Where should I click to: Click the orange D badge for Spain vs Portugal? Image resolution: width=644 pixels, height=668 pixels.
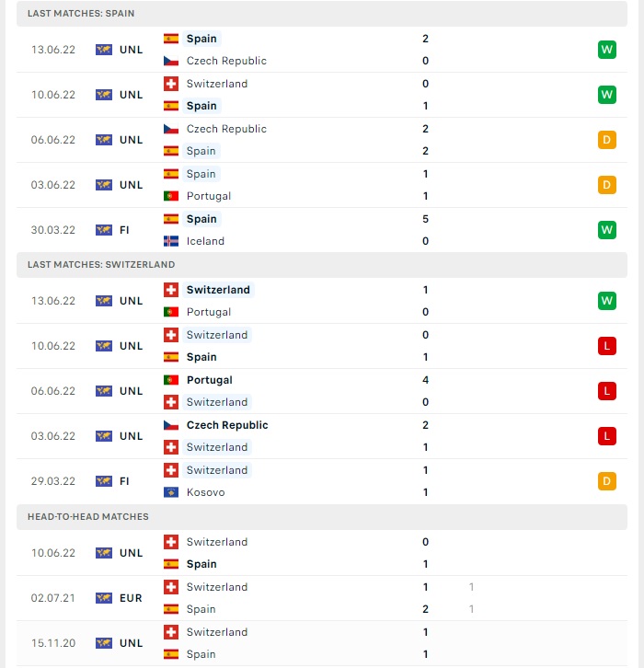(607, 185)
